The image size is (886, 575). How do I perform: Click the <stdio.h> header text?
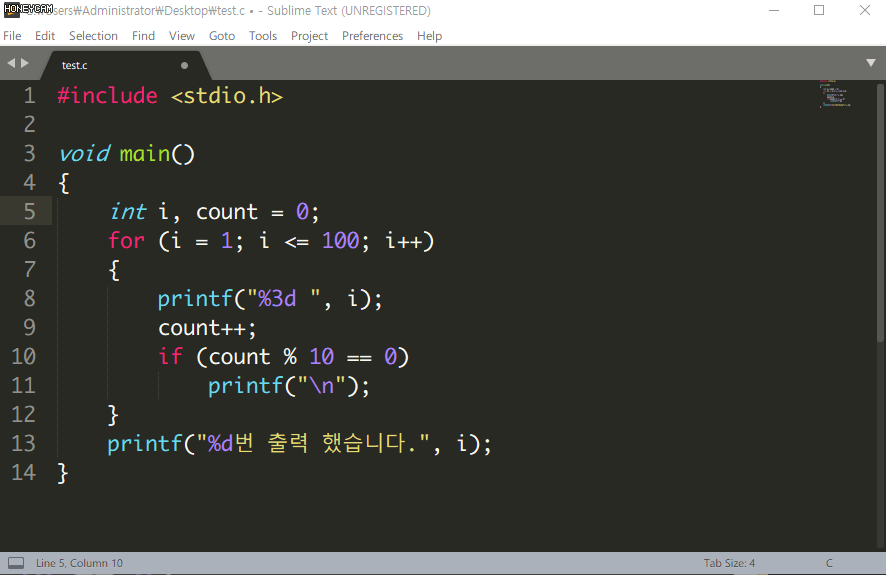227,95
